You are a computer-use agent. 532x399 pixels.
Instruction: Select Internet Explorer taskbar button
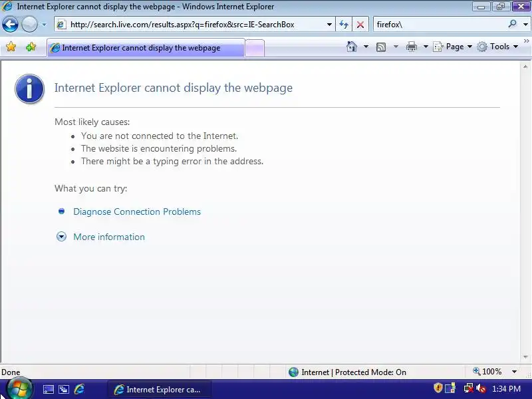coord(159,390)
